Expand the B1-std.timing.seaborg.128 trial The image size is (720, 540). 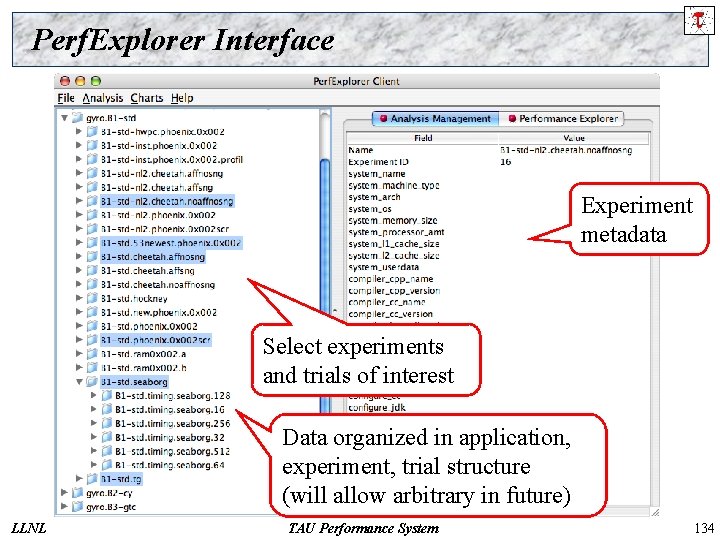[93, 395]
